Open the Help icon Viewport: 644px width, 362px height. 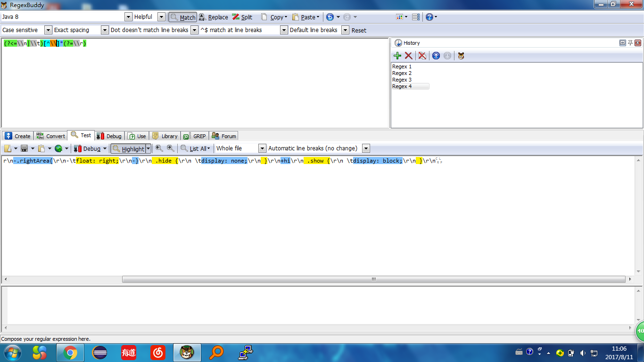pyautogui.click(x=429, y=17)
